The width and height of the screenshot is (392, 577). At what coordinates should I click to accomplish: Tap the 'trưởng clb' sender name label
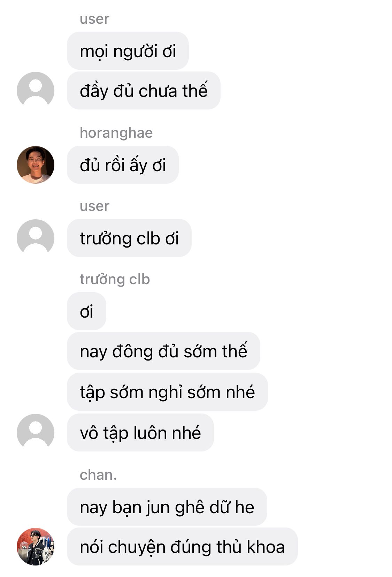pyautogui.click(x=115, y=279)
